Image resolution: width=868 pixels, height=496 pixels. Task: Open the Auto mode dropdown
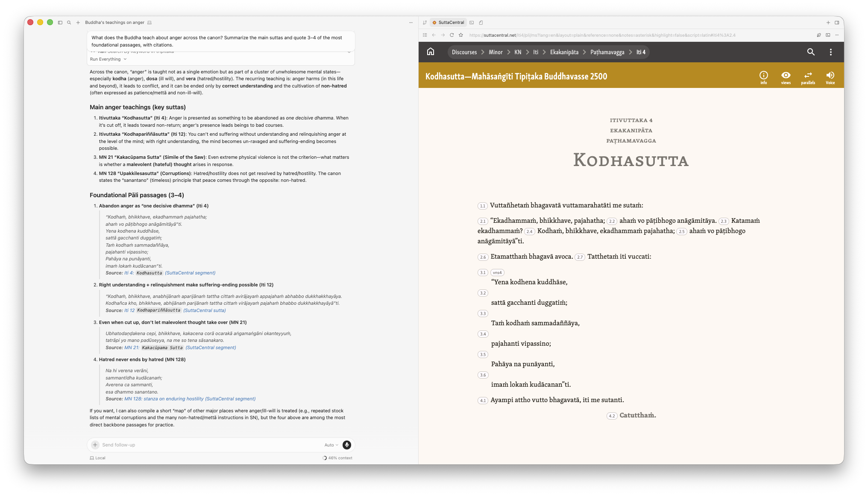[x=331, y=445]
